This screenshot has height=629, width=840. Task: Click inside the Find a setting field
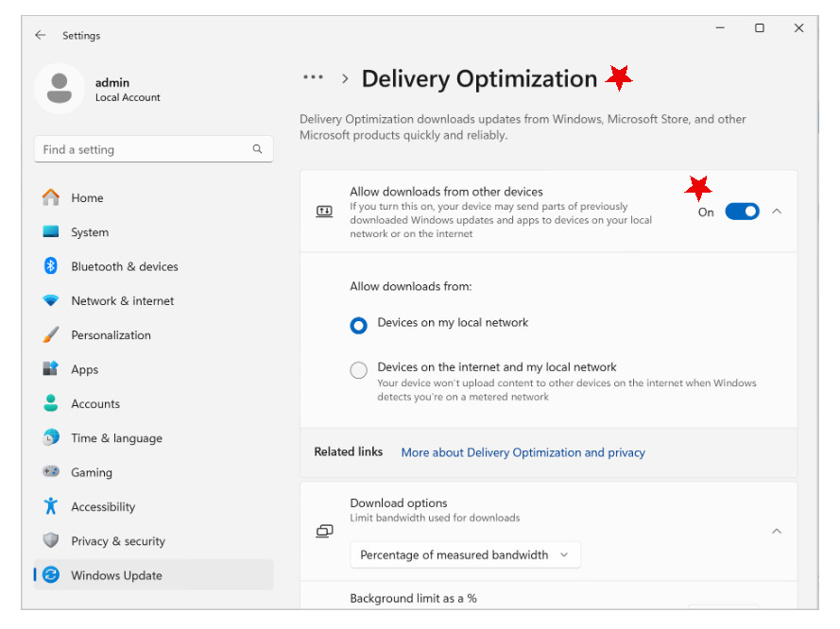click(142, 149)
